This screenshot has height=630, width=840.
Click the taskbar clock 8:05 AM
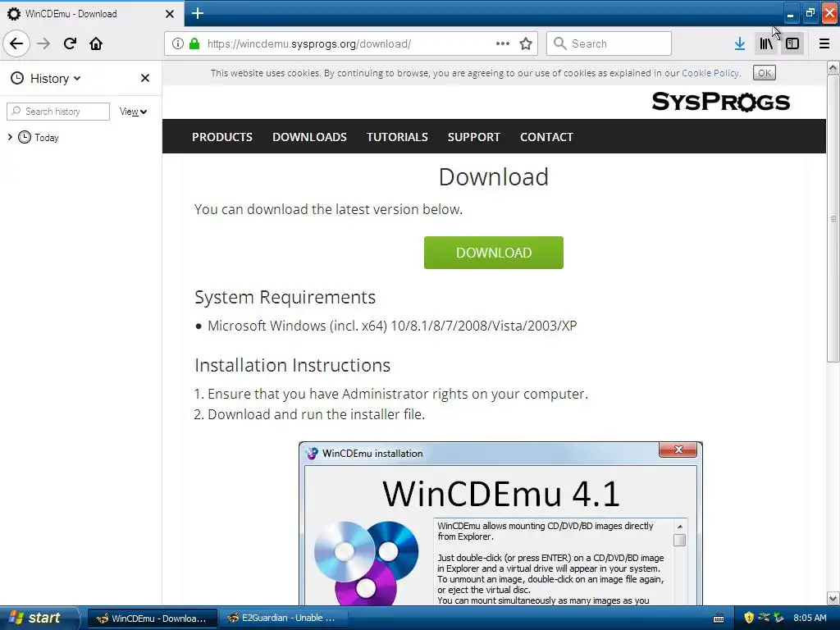(810, 618)
